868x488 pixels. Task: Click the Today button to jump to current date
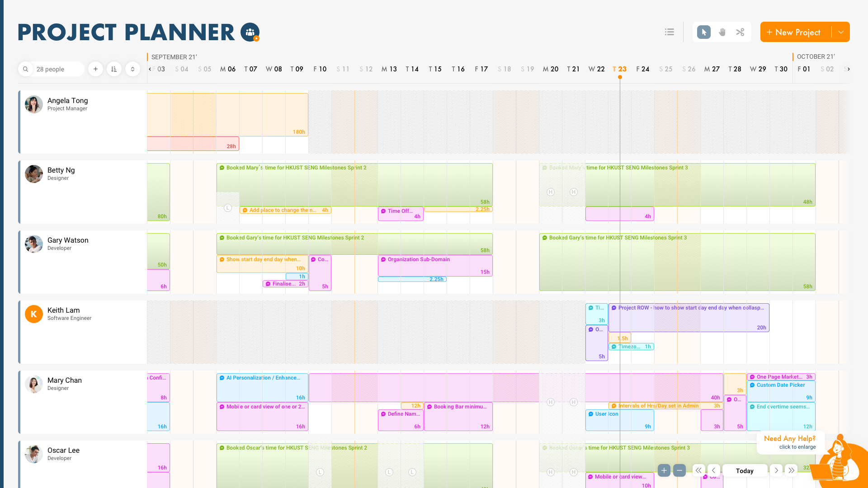(x=745, y=471)
